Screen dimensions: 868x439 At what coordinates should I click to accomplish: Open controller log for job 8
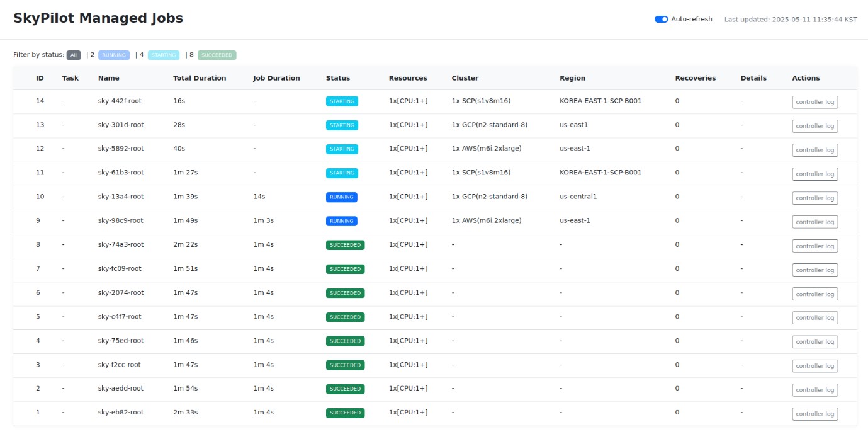814,246
